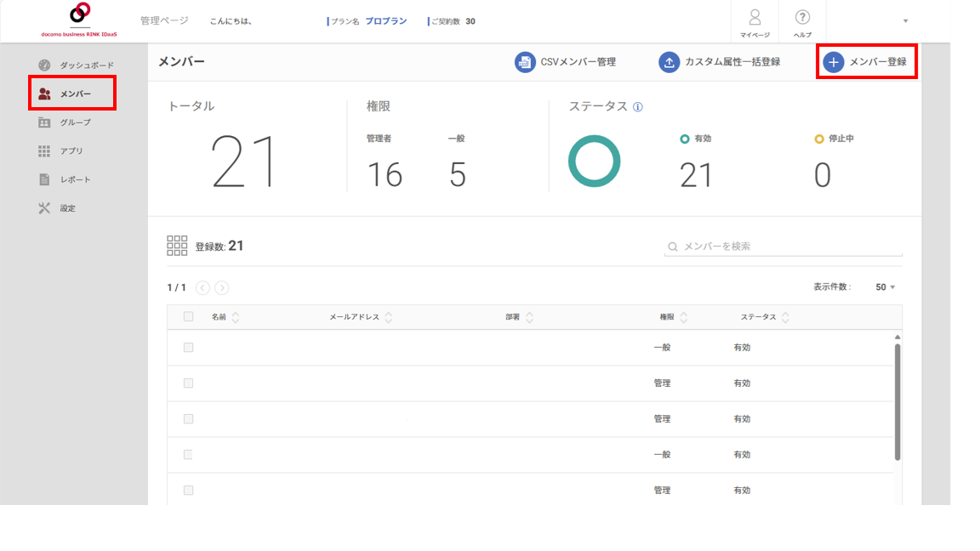
Task: Click 有効 in the fifth member row
Action: (742, 491)
